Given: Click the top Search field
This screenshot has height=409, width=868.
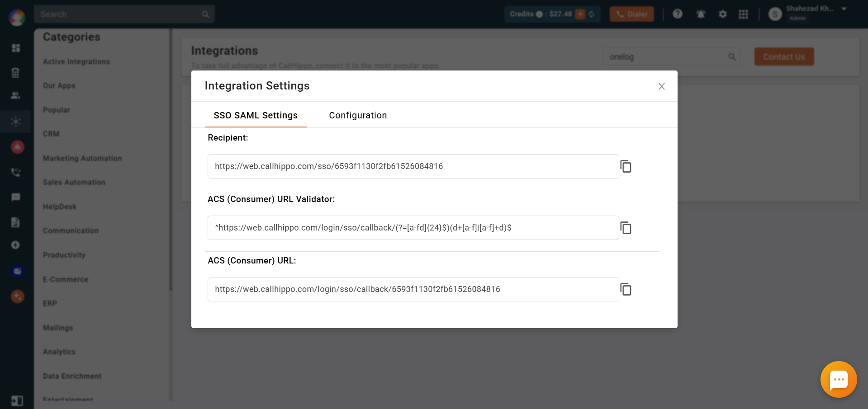Looking at the screenshot, I should click(124, 14).
